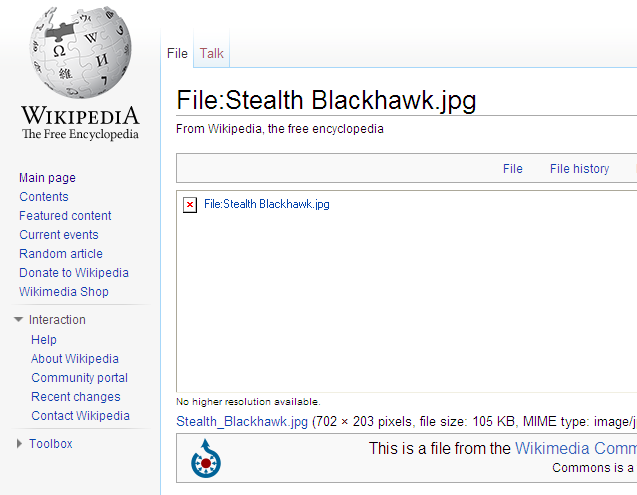The height and width of the screenshot is (495, 637).
Task: Open the Talk tab
Action: pos(211,53)
